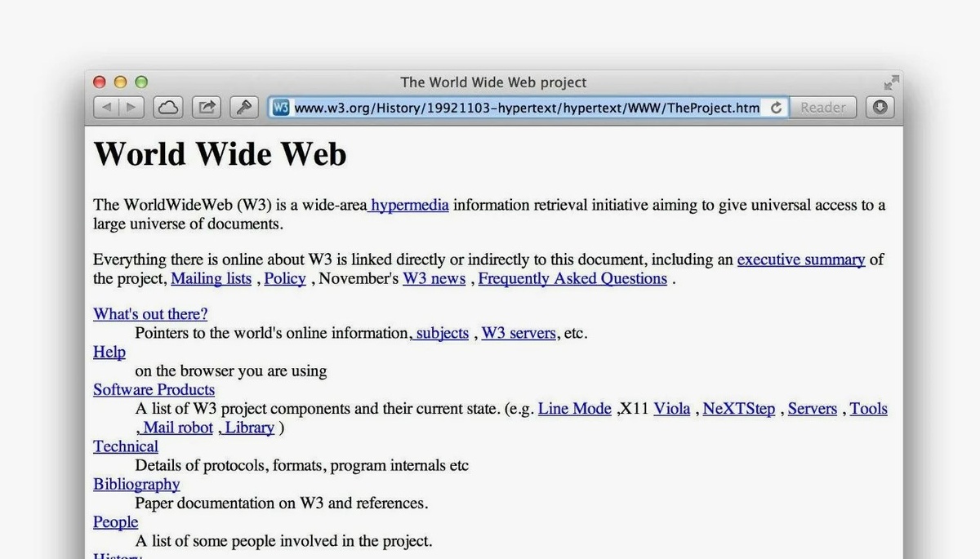Open Frequently Asked Questions link
The image size is (980, 559).
point(572,278)
